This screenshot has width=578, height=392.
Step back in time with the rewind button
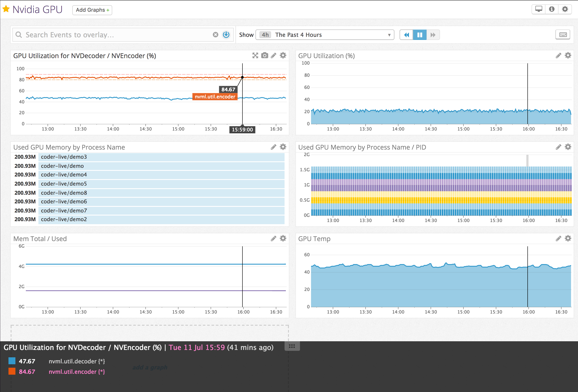[406, 35]
